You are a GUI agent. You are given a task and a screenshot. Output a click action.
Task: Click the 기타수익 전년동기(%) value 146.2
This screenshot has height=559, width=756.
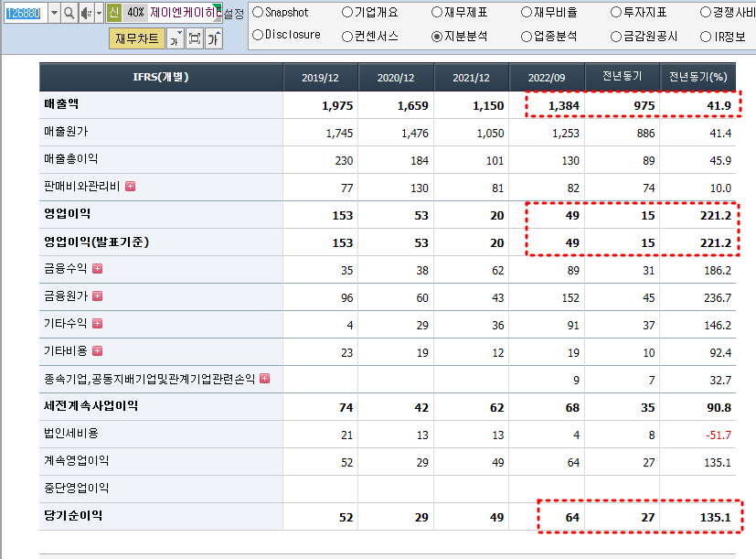[718, 326]
